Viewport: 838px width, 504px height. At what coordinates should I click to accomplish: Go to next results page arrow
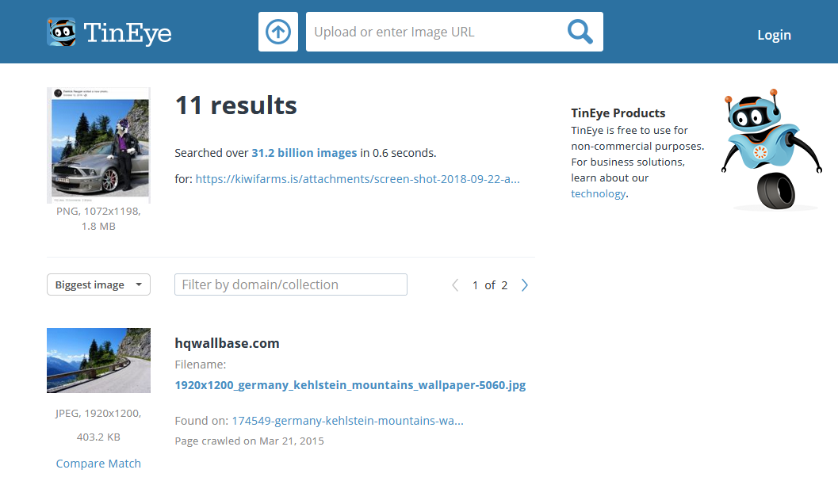(x=525, y=285)
